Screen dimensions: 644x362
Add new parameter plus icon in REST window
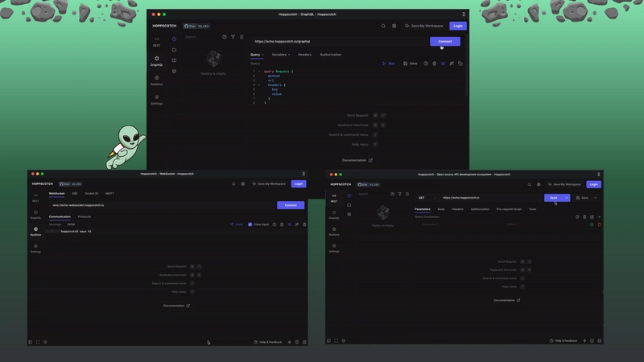tap(600, 216)
